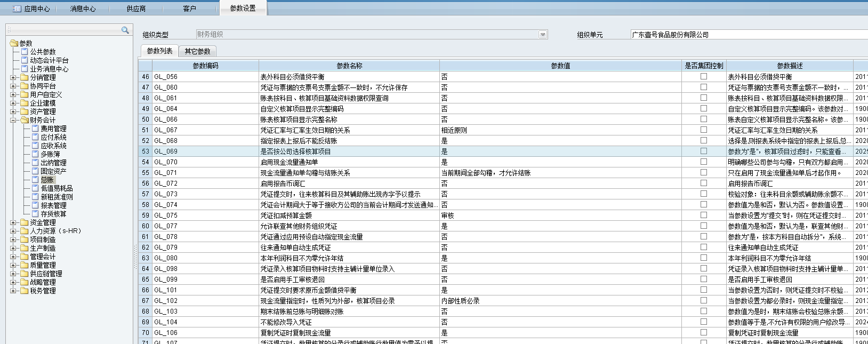The height and width of the screenshot is (344, 868).
Task: Click the 组织单元 input field
Action: pyautogui.click(x=746, y=35)
